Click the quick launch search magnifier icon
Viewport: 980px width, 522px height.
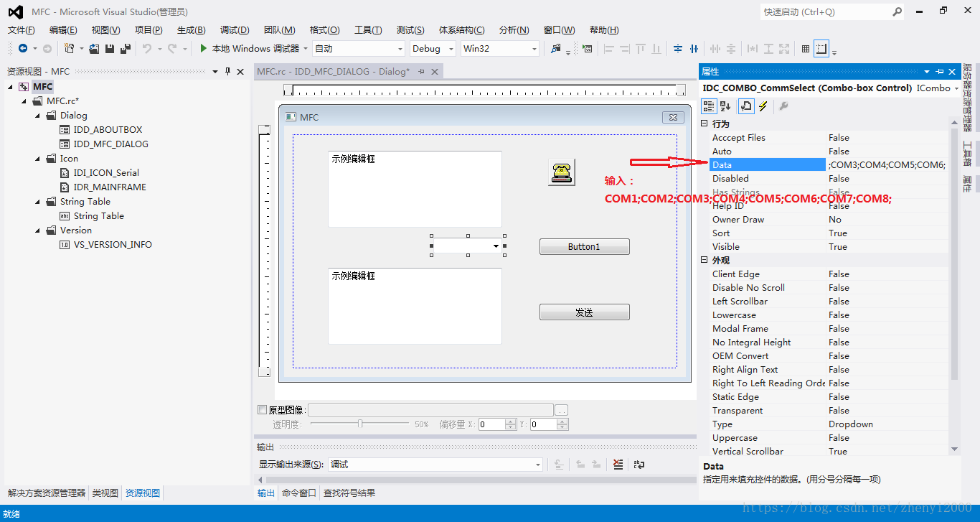(x=897, y=11)
